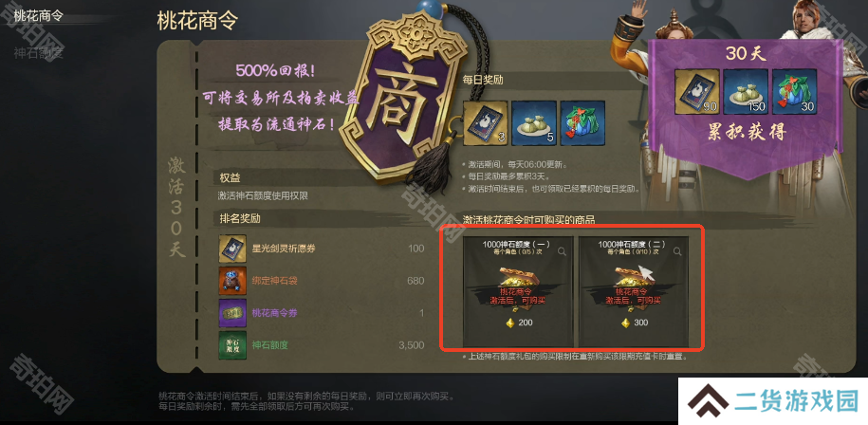Select the 星光剑灵祈愿券 ranking reward icon
Image resolution: width=868 pixels, height=425 pixels.
pos(232,249)
